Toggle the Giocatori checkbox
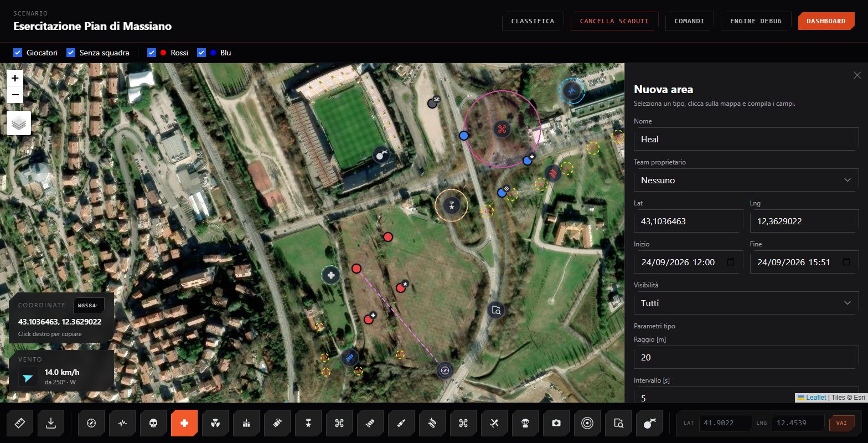 [18, 53]
